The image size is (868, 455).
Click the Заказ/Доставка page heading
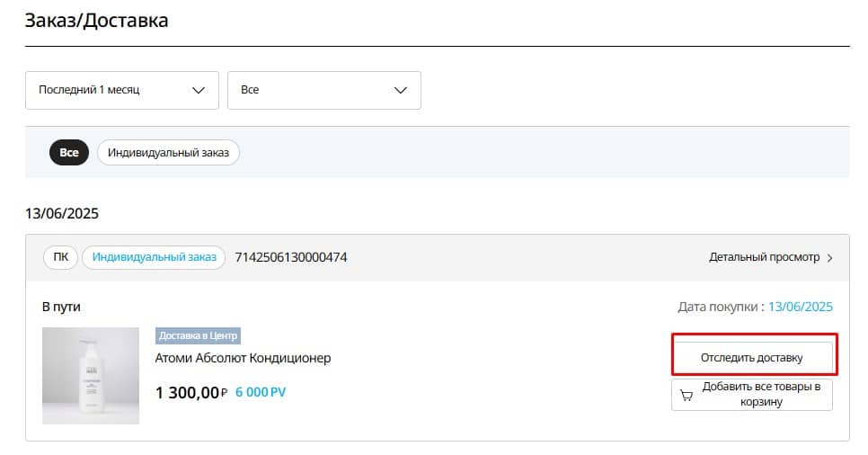[96, 20]
